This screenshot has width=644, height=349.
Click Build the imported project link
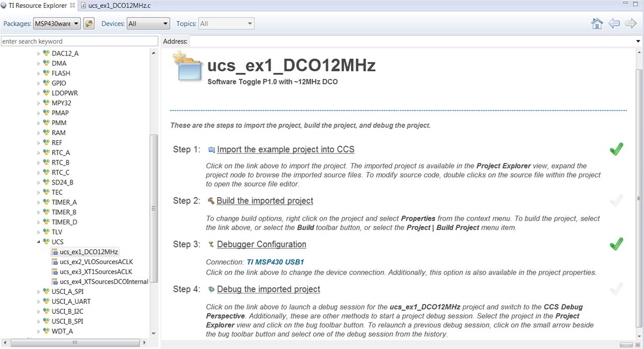click(x=265, y=201)
